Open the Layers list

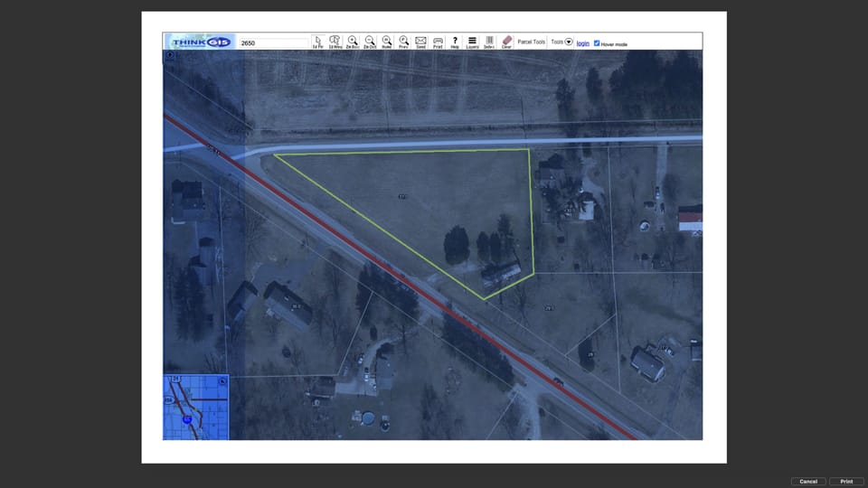(x=472, y=42)
